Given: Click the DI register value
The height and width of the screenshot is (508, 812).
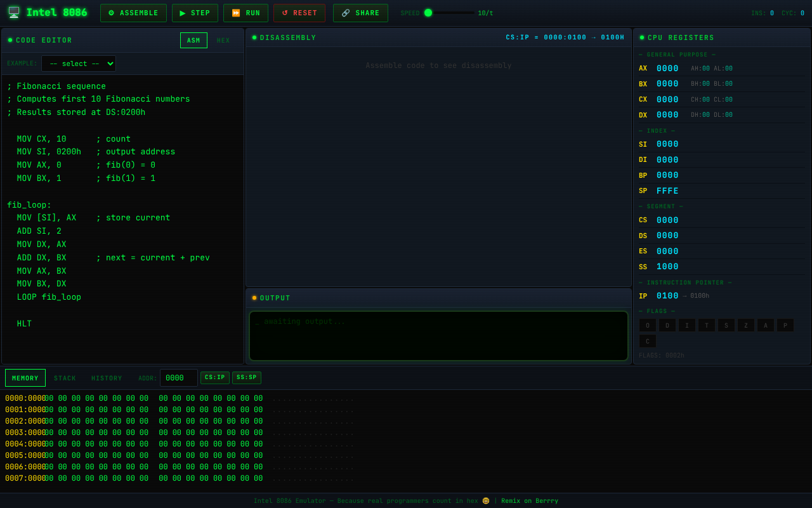Looking at the screenshot, I should 667,160.
